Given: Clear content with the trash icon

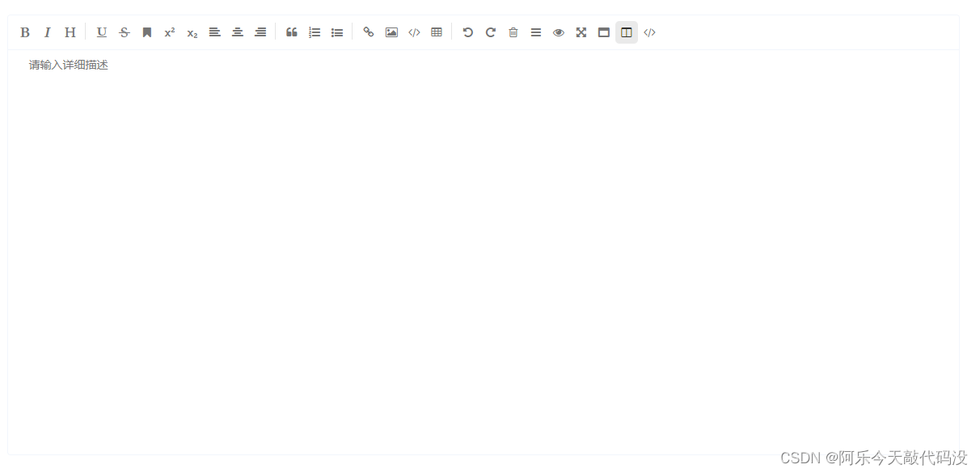Looking at the screenshot, I should [x=513, y=32].
